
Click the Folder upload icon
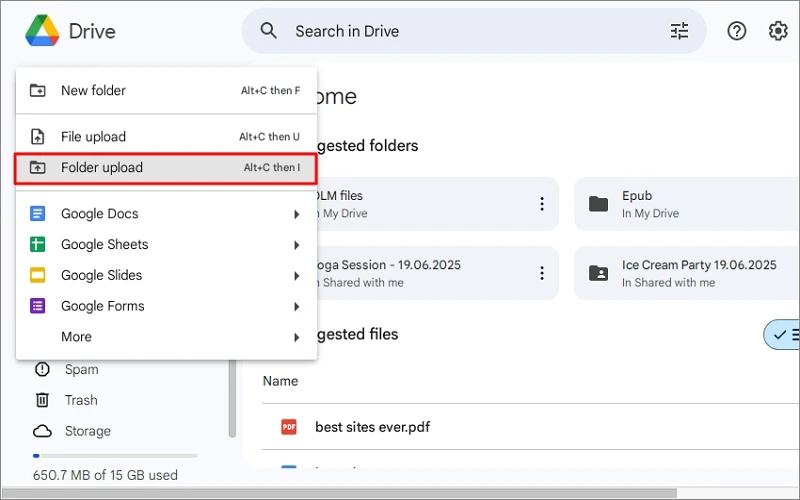click(x=37, y=167)
